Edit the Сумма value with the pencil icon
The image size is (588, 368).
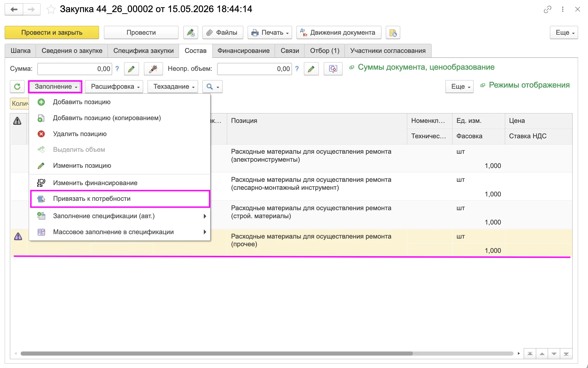tap(131, 69)
